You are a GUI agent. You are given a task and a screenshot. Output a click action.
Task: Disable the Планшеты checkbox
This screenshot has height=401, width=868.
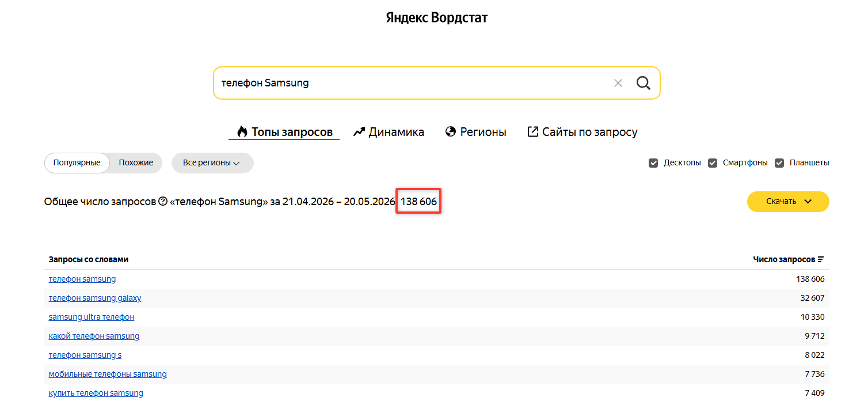[x=779, y=163]
